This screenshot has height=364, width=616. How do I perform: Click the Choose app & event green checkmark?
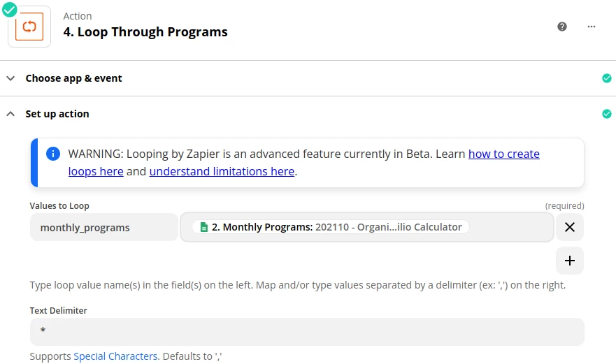pyautogui.click(x=607, y=78)
